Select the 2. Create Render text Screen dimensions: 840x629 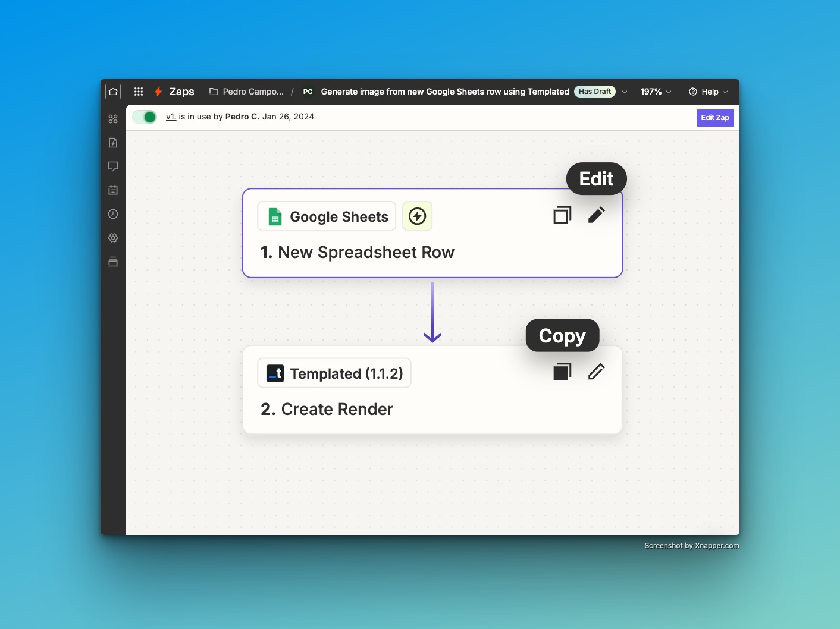point(327,409)
